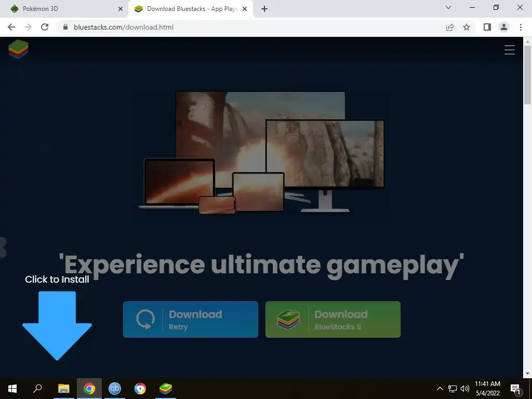
Task: Click the page vertical scrollbar thumb
Action: pos(527,75)
